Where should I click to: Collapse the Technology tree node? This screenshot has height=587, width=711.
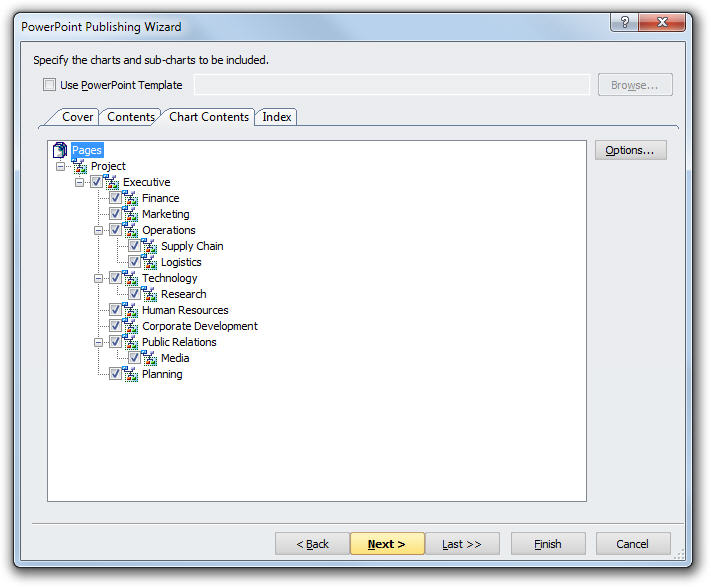click(99, 278)
